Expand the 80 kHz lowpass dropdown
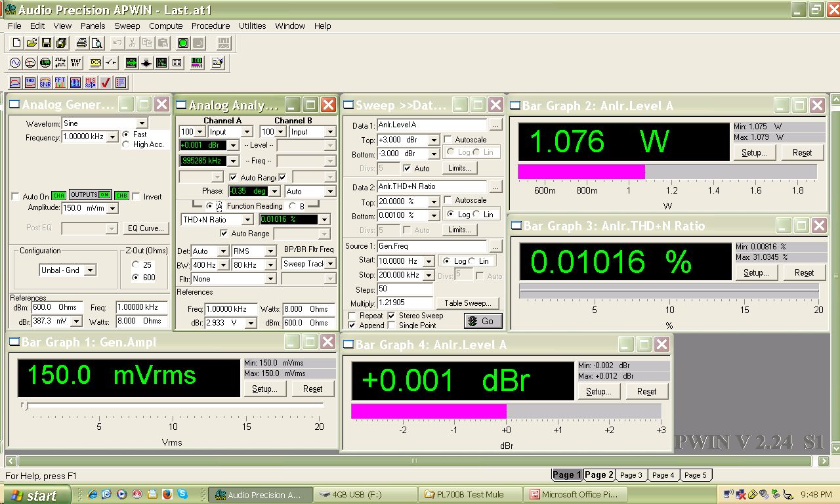The height and width of the screenshot is (504, 840). point(270,265)
